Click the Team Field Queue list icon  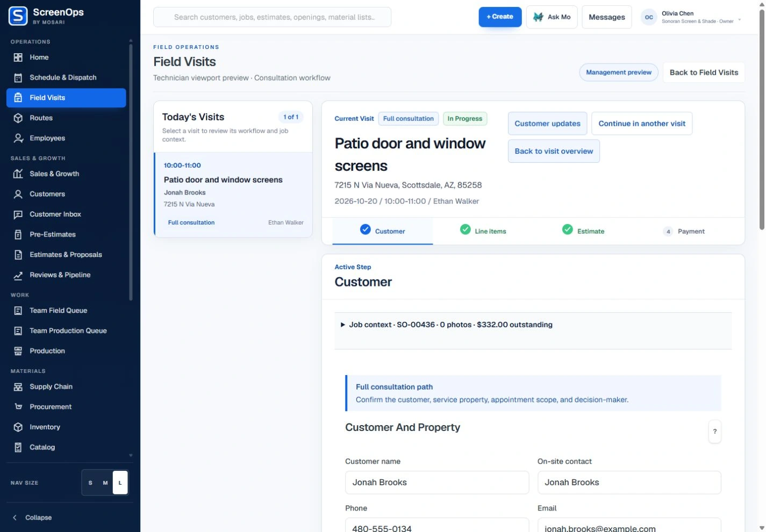(18, 311)
